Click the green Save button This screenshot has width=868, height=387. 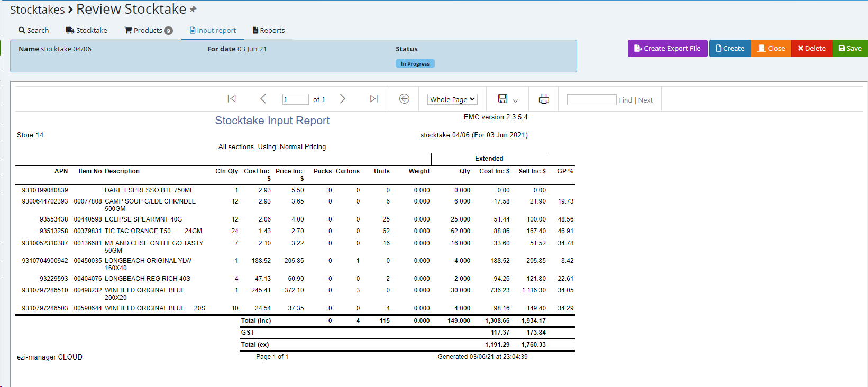pos(850,49)
